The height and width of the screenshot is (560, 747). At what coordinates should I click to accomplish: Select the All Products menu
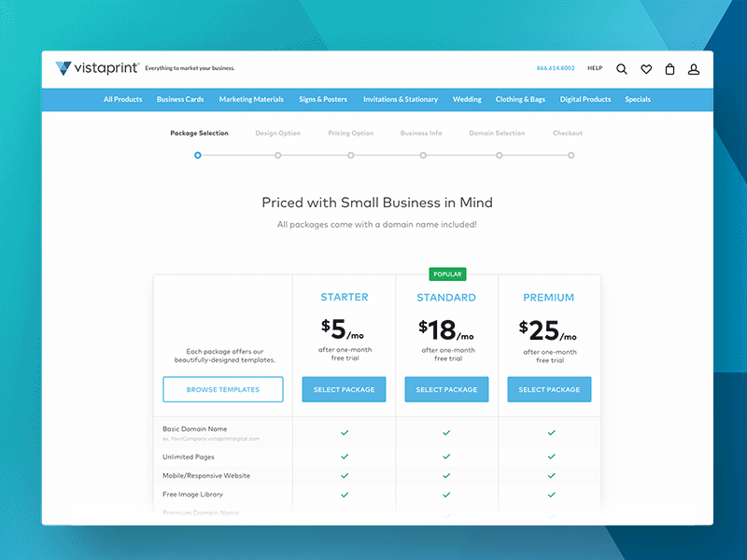[x=122, y=99]
